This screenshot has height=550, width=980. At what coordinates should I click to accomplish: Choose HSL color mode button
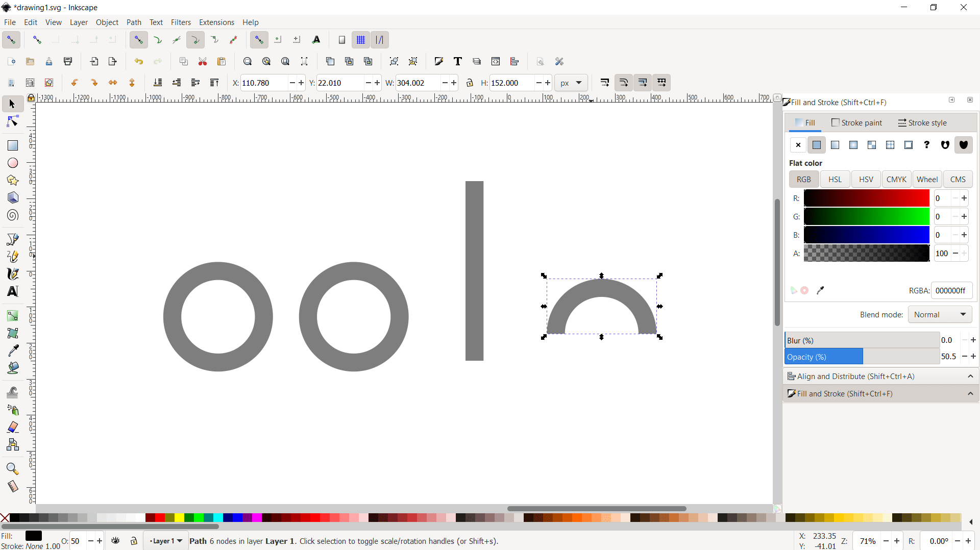click(835, 180)
